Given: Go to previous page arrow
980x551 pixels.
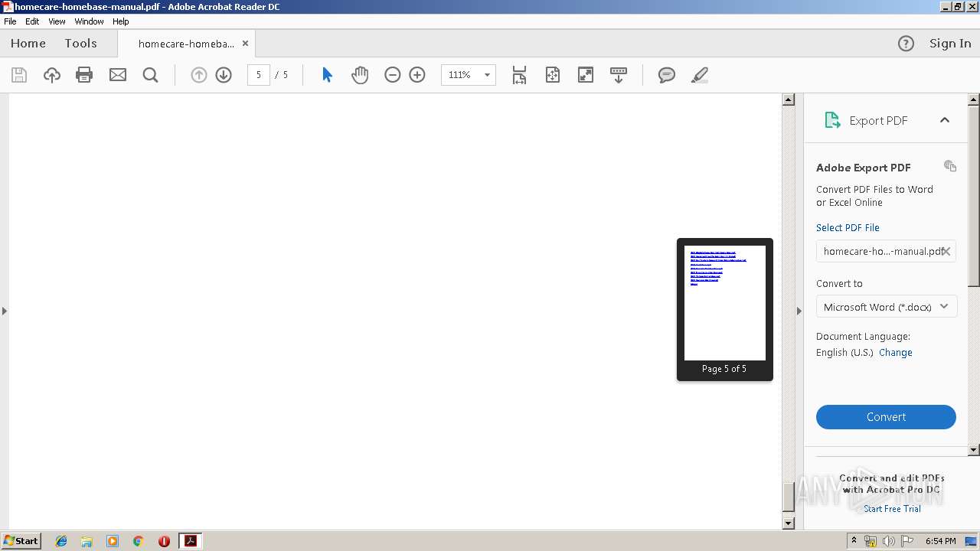Looking at the screenshot, I should tap(199, 75).
